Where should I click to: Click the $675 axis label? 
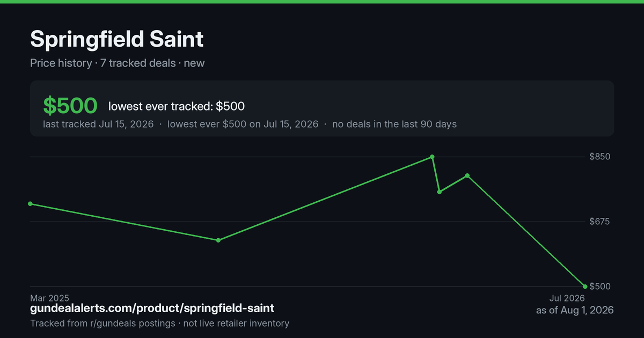click(x=600, y=222)
